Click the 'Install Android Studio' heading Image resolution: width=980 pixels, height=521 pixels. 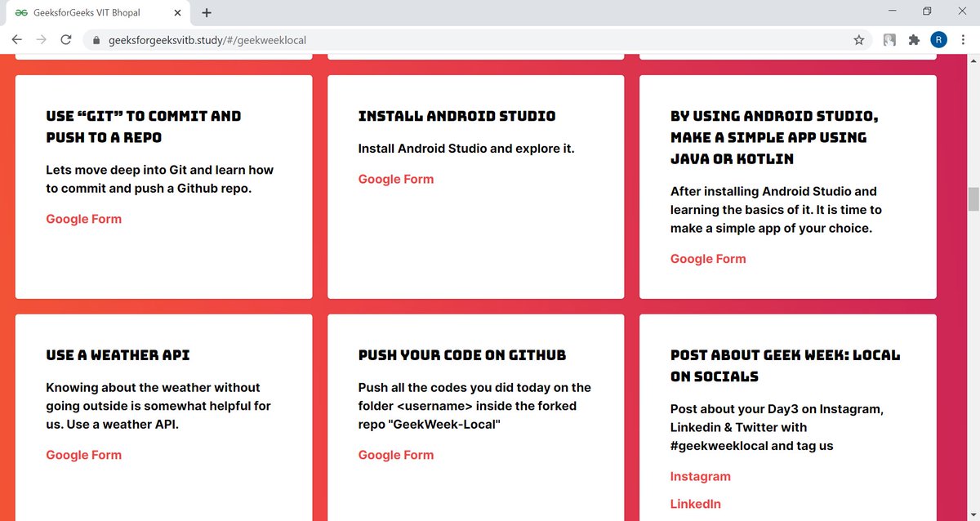tap(457, 116)
